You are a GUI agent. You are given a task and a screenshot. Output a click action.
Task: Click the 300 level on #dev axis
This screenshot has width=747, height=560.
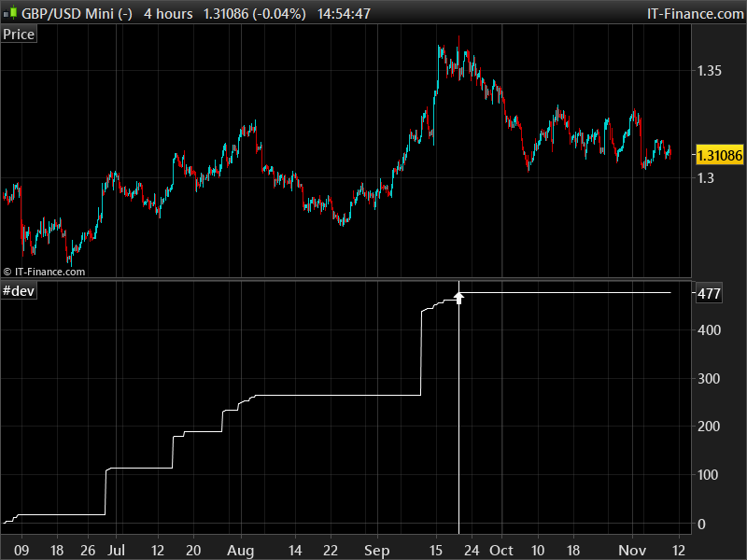709,379
